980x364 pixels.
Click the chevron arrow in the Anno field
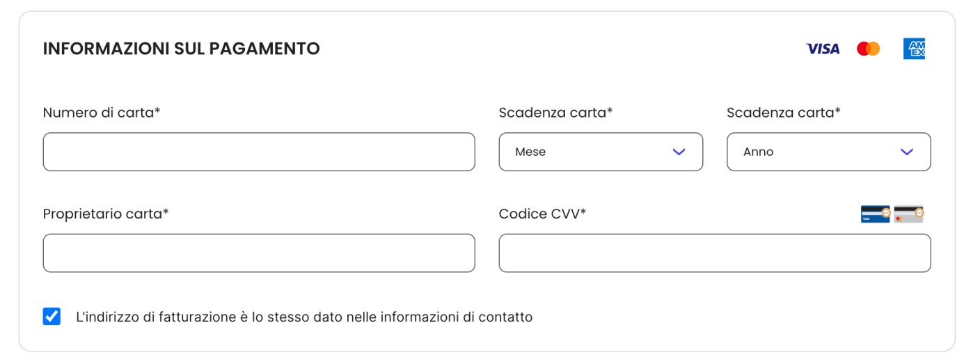click(906, 152)
